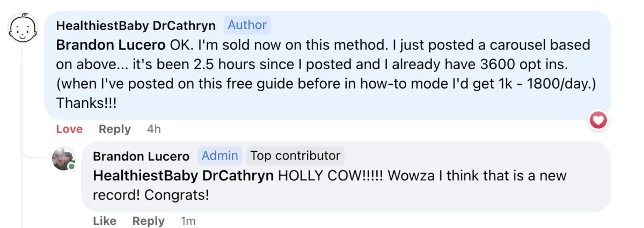Reply to Brandon Lucero's comment
Viewport: 644px width, 228px height.
click(148, 221)
